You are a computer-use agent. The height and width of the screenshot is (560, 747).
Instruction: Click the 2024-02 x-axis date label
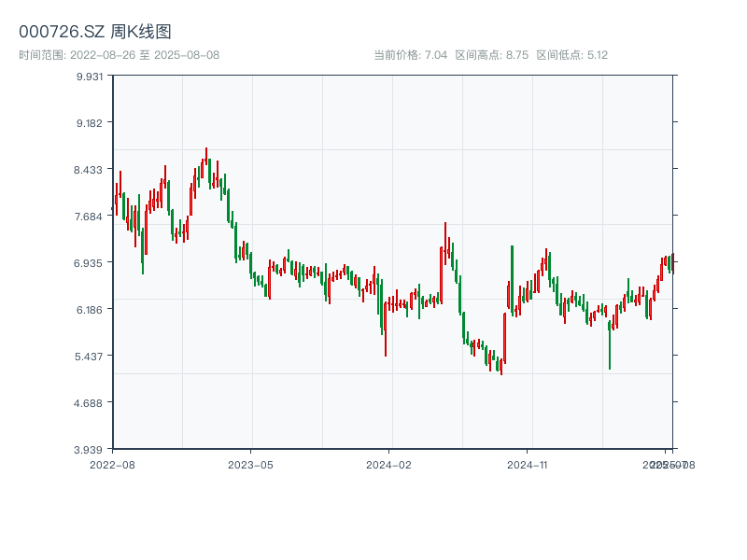389,464
